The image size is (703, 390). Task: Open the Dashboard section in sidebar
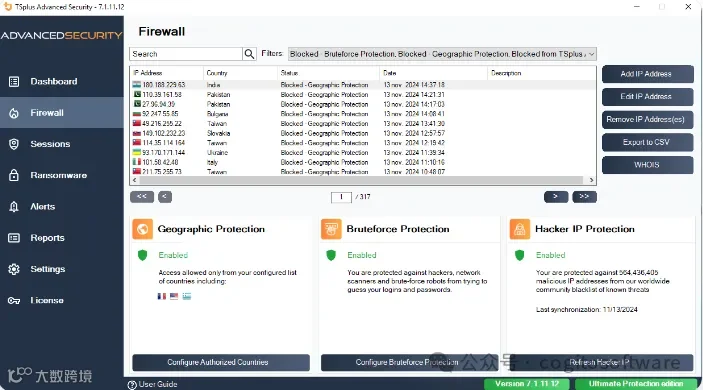click(62, 82)
